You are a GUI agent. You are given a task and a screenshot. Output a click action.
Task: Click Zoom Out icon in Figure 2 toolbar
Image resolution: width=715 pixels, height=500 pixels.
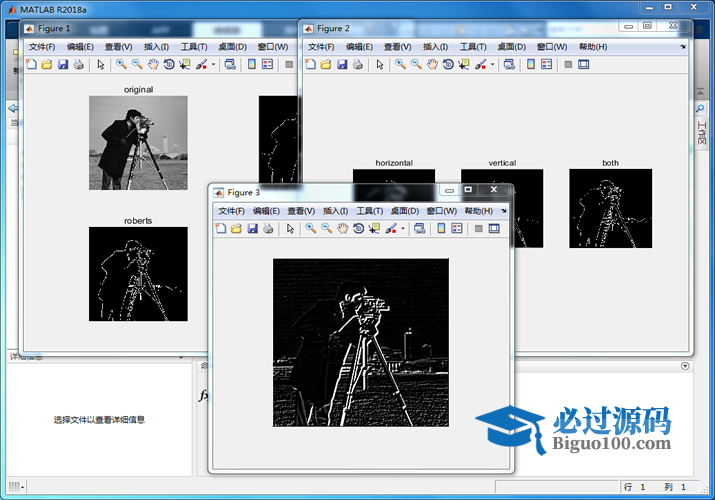tap(415, 64)
